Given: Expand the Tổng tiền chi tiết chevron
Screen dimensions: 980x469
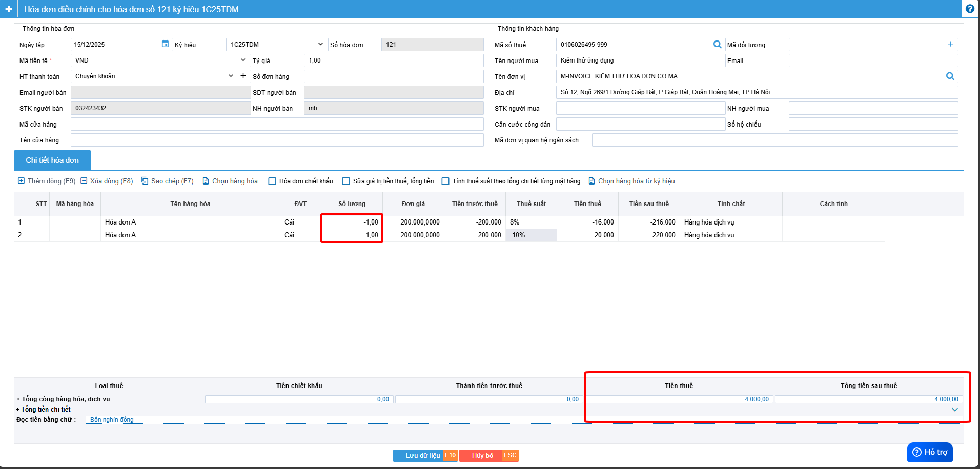Looking at the screenshot, I should coord(955,410).
